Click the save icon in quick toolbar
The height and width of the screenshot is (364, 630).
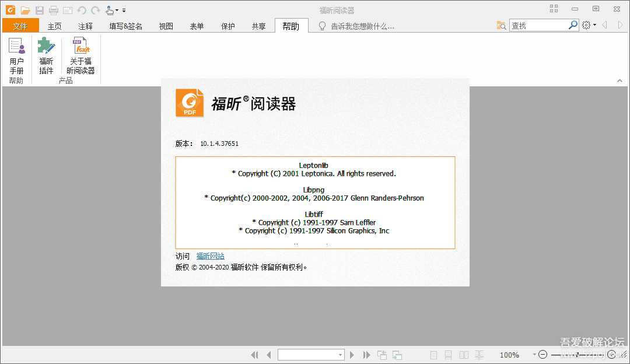point(40,10)
